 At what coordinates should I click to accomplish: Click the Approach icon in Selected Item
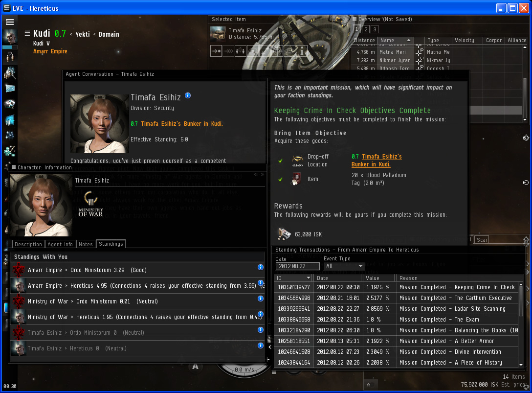(x=216, y=51)
